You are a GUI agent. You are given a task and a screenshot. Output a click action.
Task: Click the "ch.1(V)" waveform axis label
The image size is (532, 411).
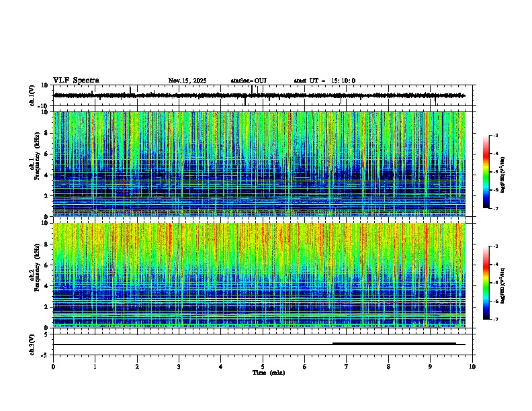32,95
